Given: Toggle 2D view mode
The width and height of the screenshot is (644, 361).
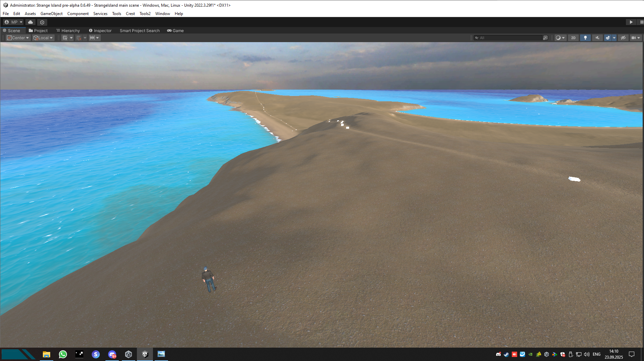Looking at the screenshot, I should coord(573,38).
